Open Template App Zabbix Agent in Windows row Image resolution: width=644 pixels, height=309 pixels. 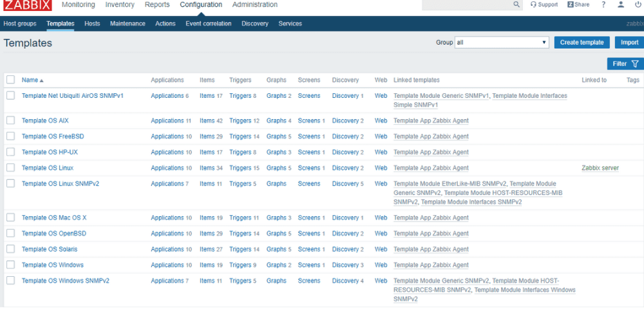point(431,265)
